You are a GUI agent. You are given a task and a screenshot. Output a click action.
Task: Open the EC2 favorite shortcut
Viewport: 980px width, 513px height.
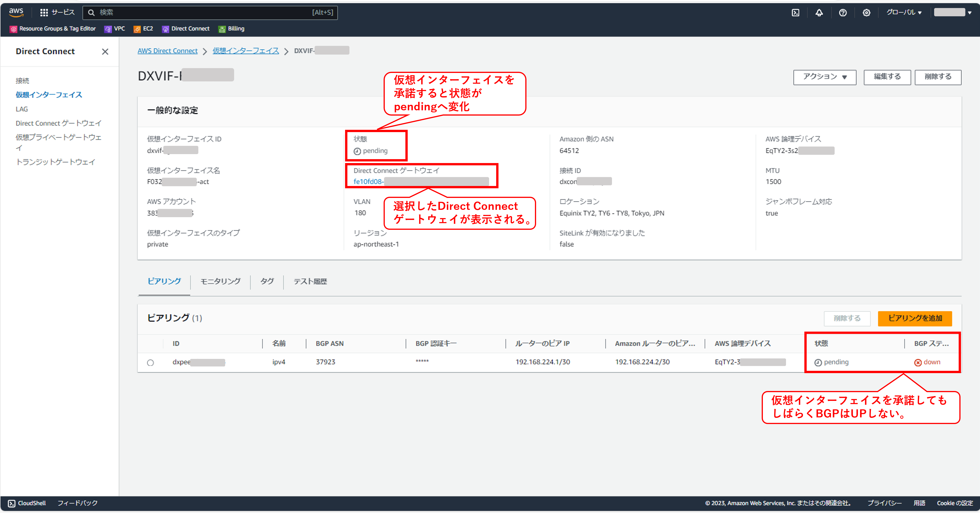(x=143, y=28)
